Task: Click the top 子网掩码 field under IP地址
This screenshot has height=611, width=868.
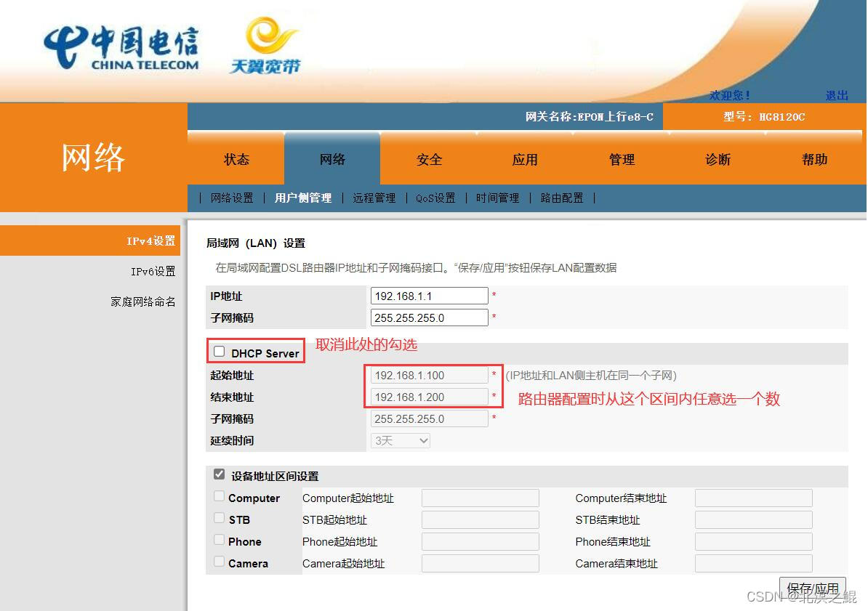Action: point(429,317)
